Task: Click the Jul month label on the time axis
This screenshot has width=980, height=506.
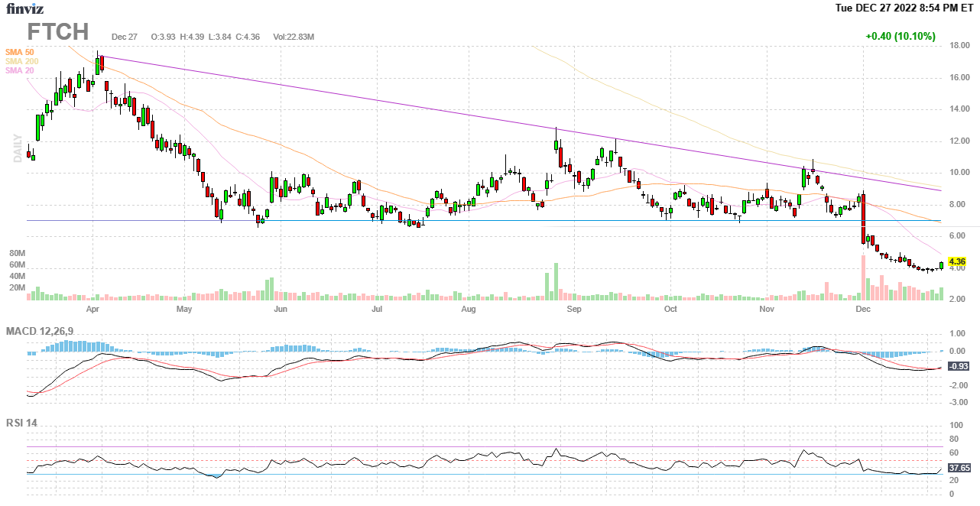Action: [x=377, y=310]
